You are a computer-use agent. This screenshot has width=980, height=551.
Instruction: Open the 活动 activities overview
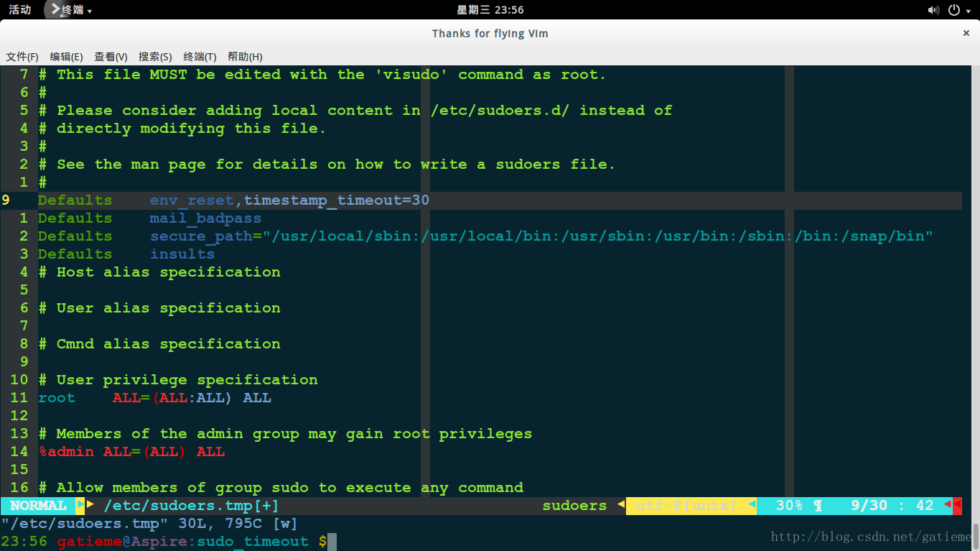click(x=19, y=10)
